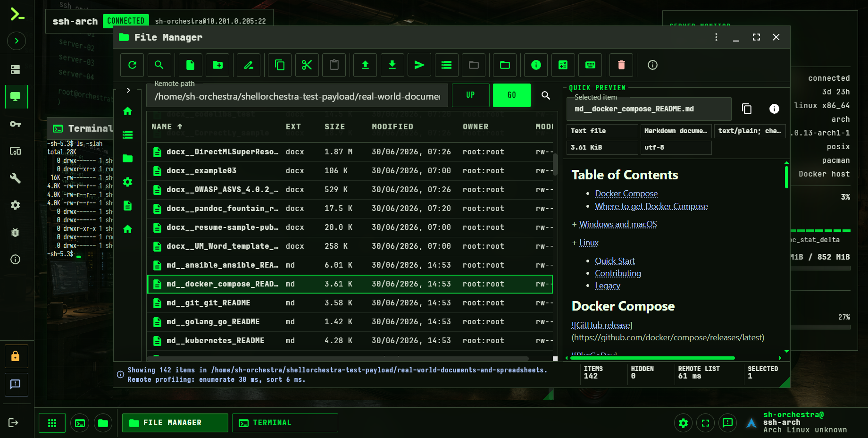
Task: Toggle fullscreen icon in bottom bar
Action: 705,423
